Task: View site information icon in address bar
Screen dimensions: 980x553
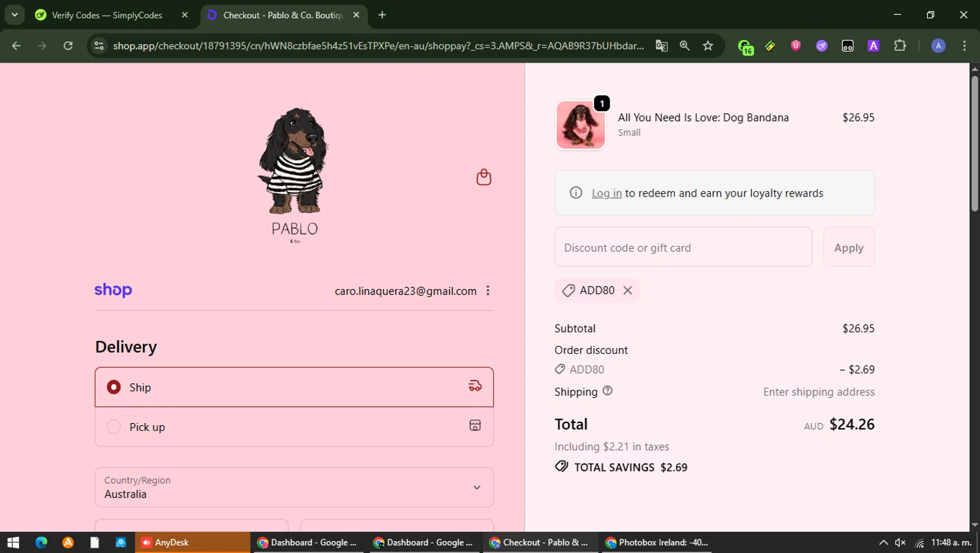Action: (99, 46)
